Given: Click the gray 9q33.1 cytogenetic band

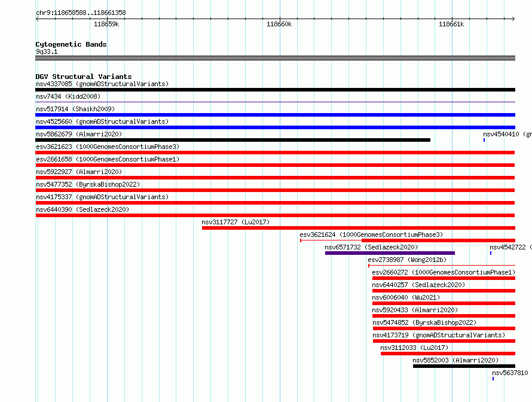Looking at the screenshot, I should coord(275,58).
